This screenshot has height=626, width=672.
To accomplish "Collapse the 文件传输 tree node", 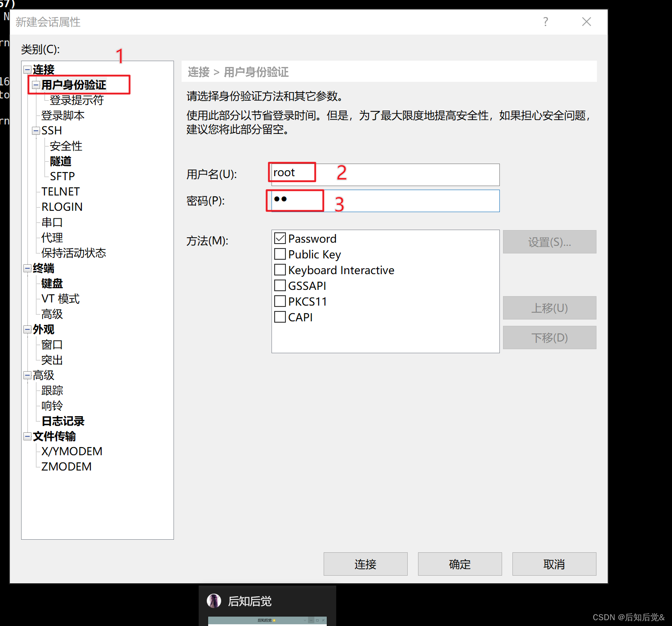I will [27, 436].
